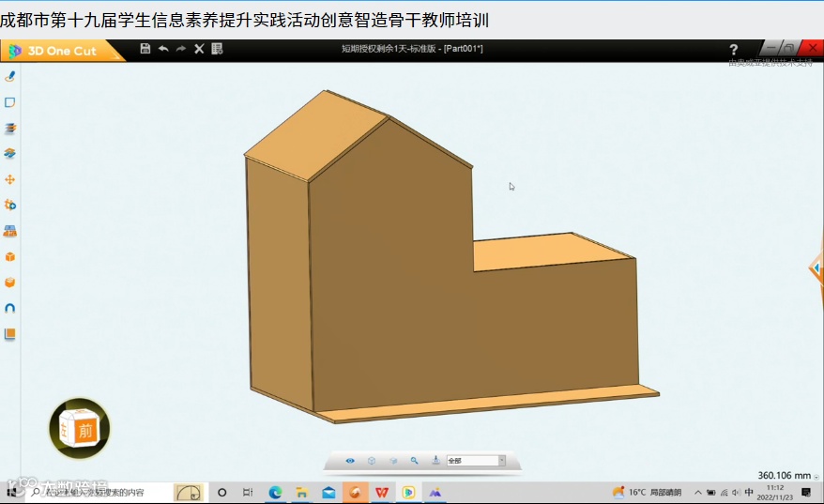Click the magnifier zoom icon in bottom toolbar
The height and width of the screenshot is (504, 824).
[x=414, y=461]
